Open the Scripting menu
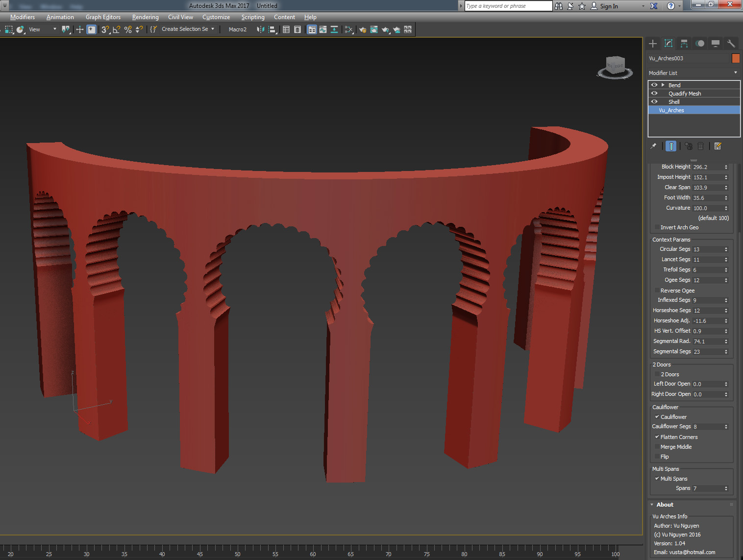Screen dimensions: 743x560 click(x=252, y=17)
